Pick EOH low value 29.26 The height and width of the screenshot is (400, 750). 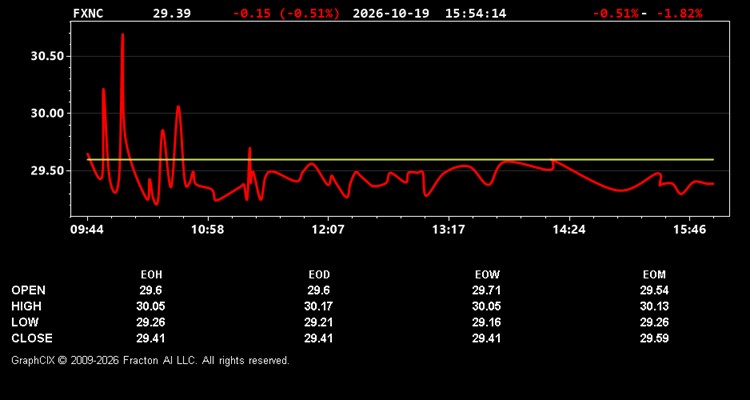(151, 322)
